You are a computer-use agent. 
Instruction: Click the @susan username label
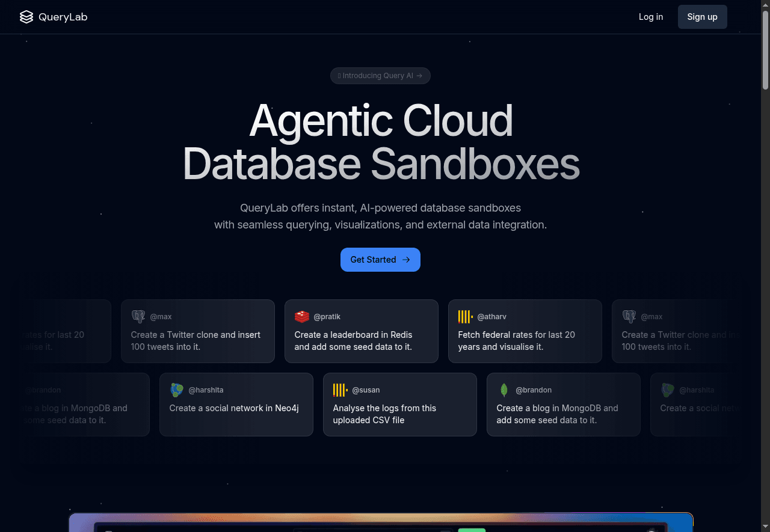coord(366,390)
